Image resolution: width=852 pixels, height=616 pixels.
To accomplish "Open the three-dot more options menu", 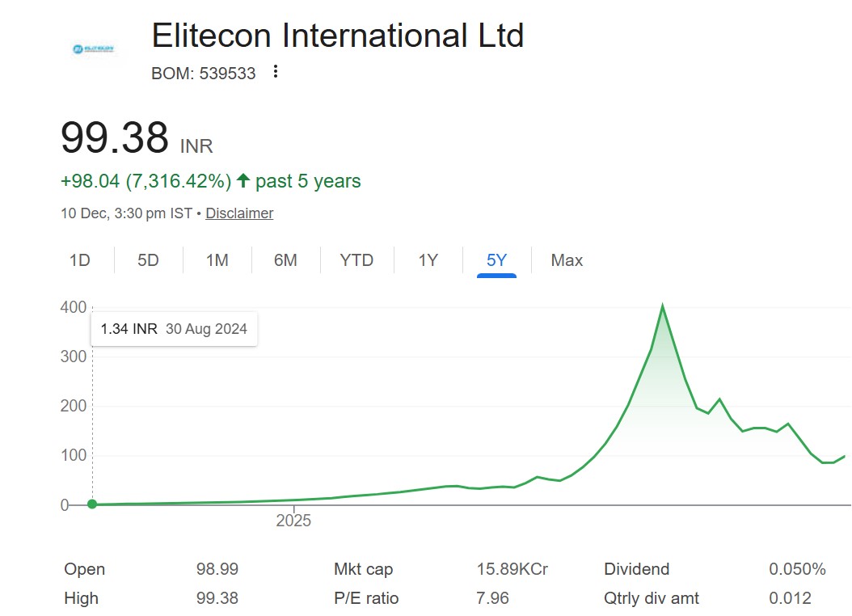I will point(276,72).
